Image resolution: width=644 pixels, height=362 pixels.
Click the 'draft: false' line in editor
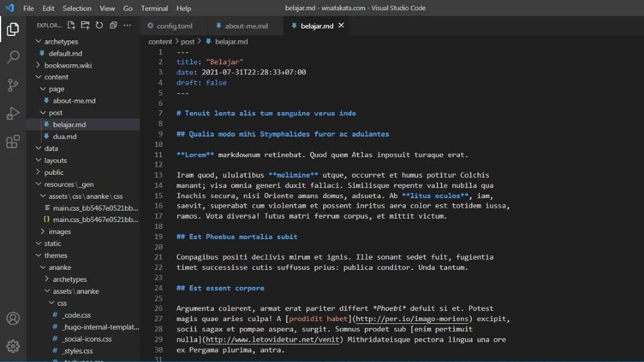pyautogui.click(x=201, y=83)
